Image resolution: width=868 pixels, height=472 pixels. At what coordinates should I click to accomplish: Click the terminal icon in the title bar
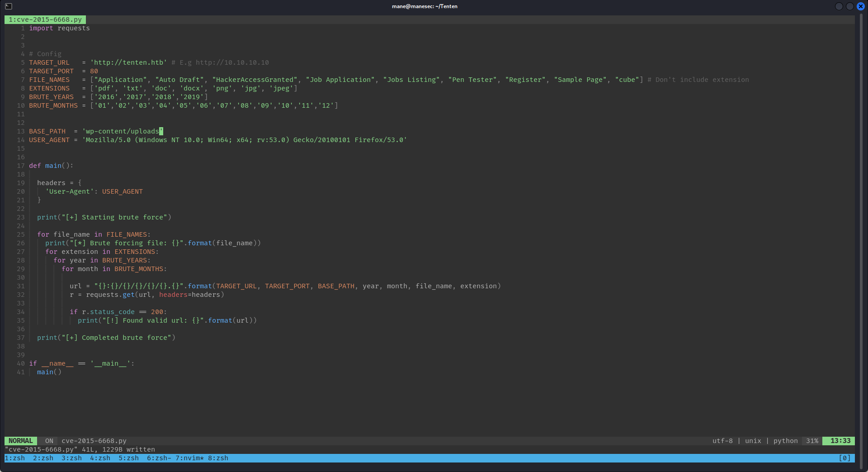[x=9, y=6]
